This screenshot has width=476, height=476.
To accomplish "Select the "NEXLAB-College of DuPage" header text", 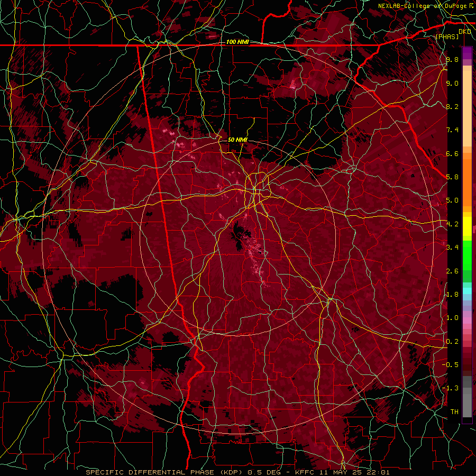I will [422, 6].
